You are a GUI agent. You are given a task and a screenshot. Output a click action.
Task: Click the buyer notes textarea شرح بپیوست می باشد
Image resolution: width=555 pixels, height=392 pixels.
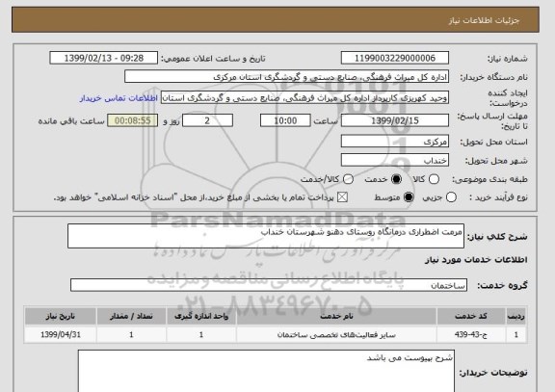(266, 371)
